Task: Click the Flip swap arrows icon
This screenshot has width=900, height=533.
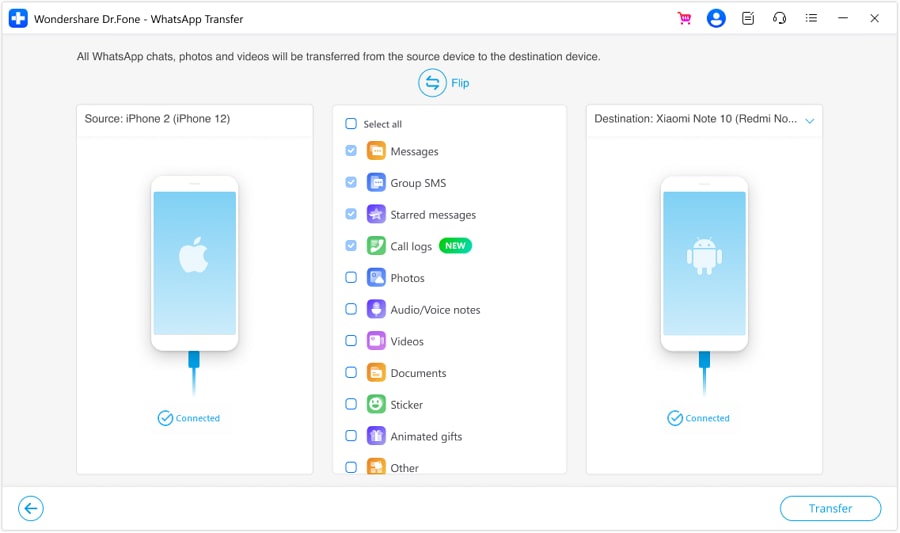Action: tap(432, 83)
